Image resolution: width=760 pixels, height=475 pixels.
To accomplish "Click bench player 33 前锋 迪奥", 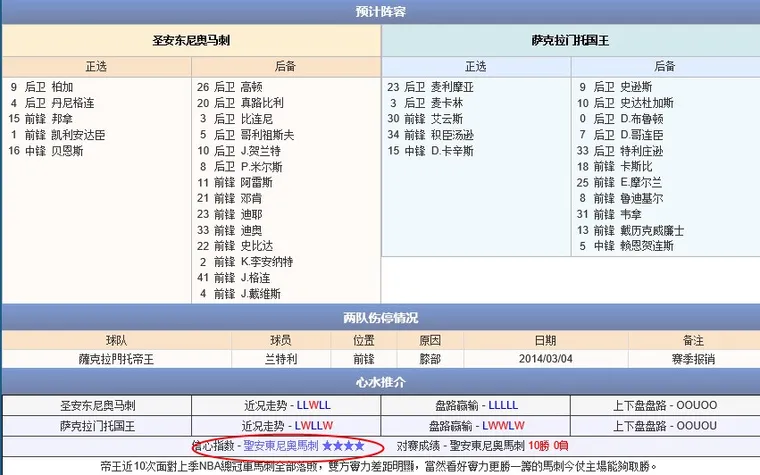I will pos(230,231).
